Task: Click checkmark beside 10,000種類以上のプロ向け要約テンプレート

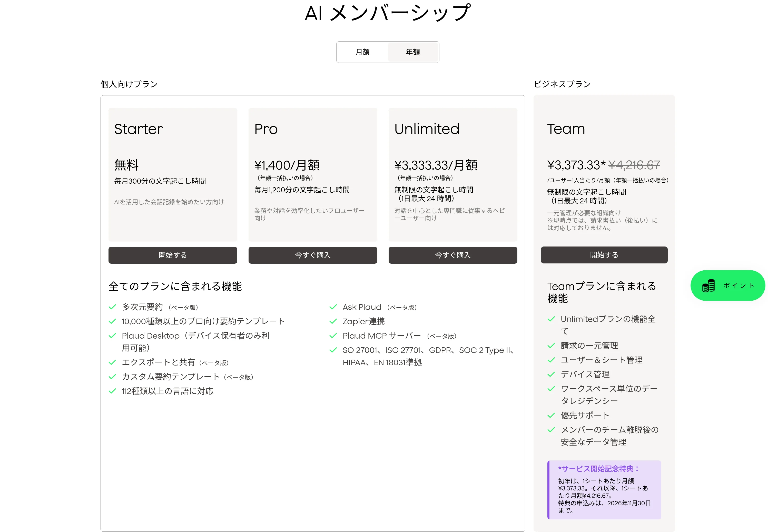Action: 112,321
